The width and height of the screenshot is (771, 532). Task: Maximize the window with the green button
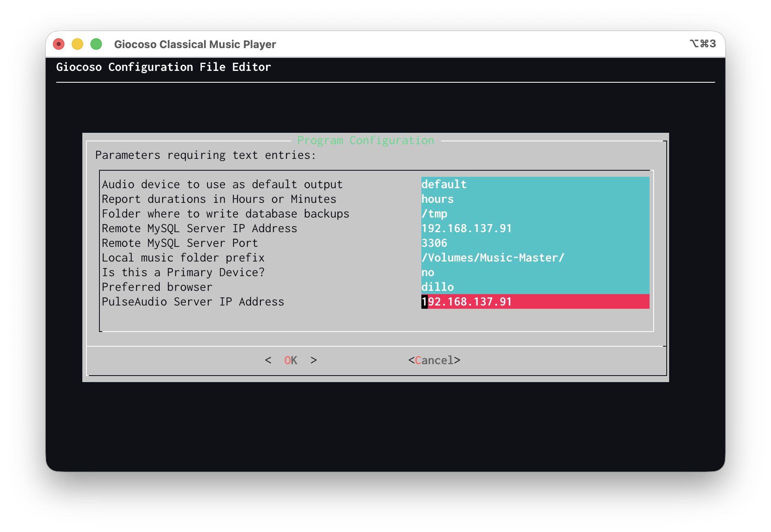(x=96, y=44)
